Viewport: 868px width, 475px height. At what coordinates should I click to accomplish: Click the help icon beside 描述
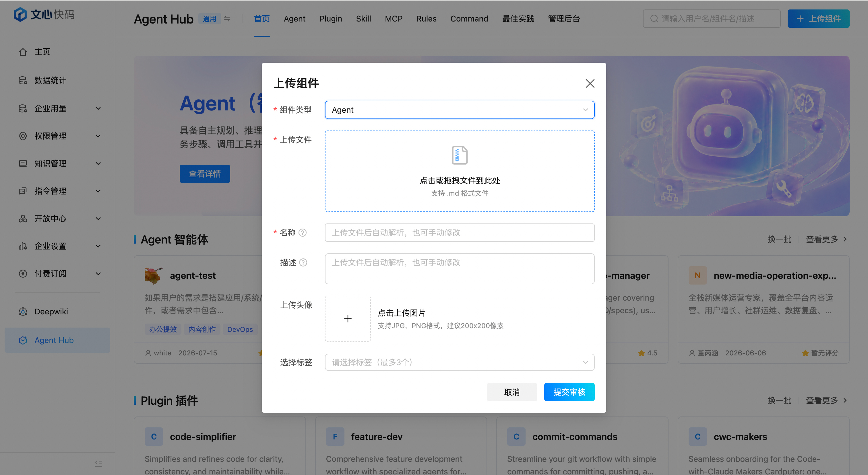[x=303, y=262]
